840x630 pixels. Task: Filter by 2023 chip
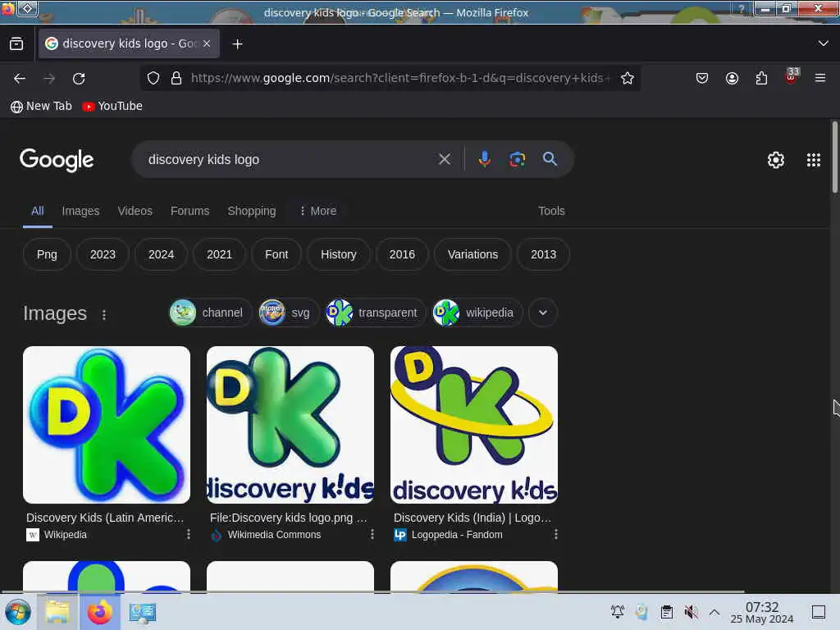103,254
